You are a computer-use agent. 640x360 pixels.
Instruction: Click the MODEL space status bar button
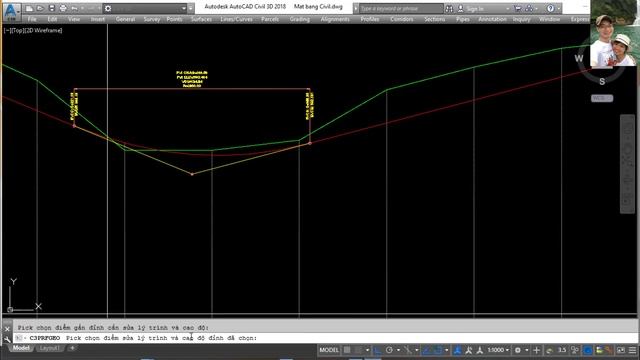click(329, 350)
